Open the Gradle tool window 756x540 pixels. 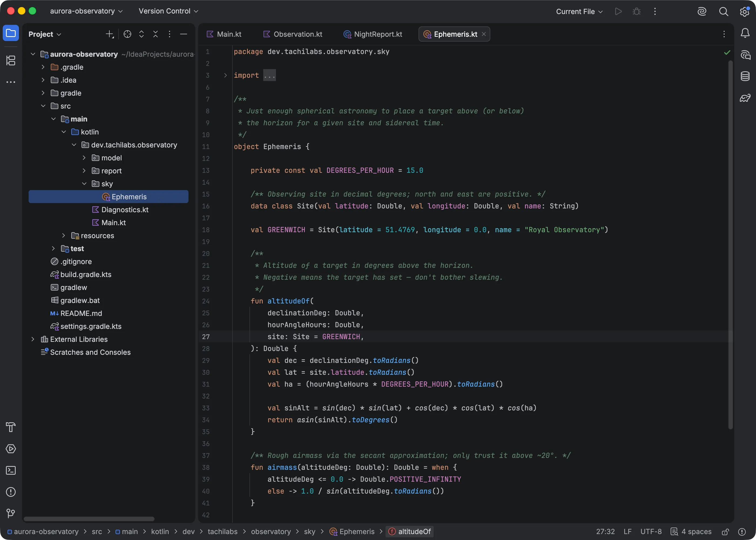(x=745, y=98)
